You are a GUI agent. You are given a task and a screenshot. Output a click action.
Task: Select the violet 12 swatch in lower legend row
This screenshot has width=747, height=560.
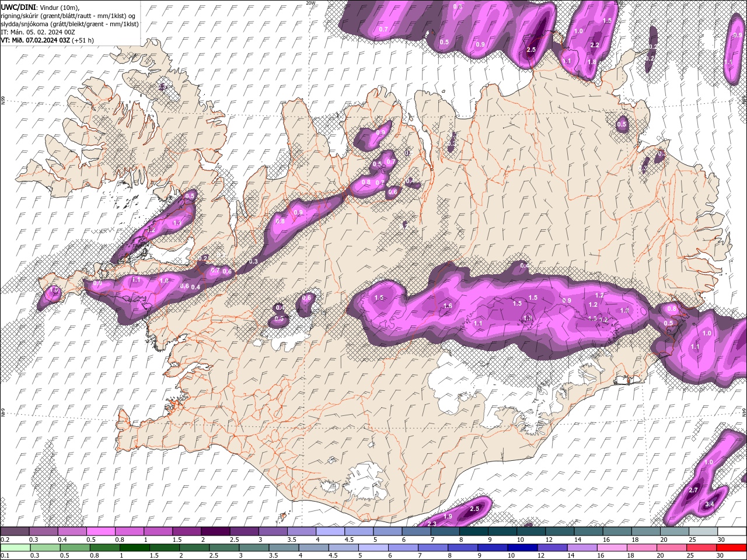click(552, 548)
